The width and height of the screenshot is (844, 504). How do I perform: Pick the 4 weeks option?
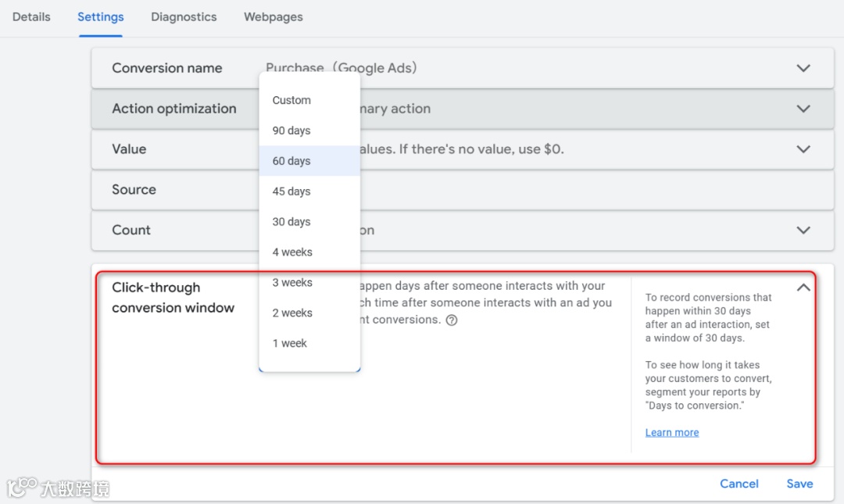tap(292, 252)
